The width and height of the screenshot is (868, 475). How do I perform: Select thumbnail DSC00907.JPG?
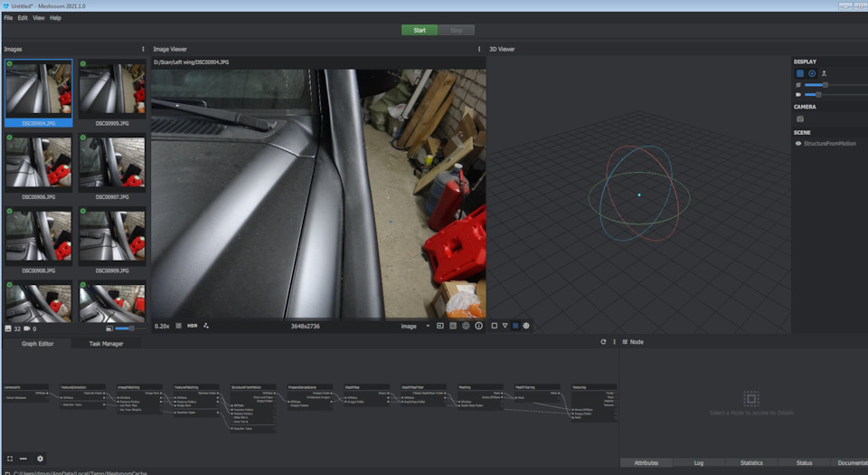112,166
